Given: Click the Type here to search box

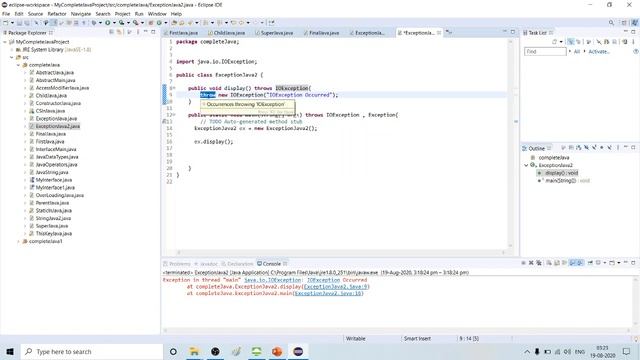Looking at the screenshot, I should coord(92,351).
